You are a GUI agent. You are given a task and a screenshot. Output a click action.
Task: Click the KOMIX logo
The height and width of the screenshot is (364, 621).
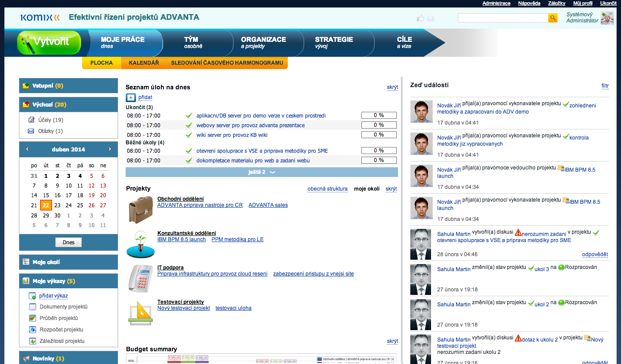(x=40, y=18)
